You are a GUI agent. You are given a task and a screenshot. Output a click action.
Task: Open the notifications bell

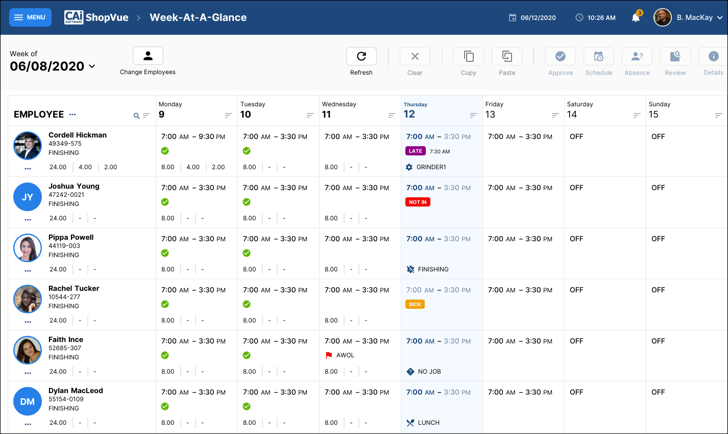635,17
